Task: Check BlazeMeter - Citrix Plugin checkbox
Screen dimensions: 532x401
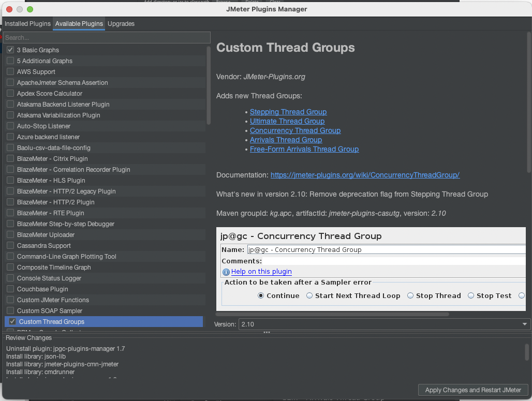Action: tap(10, 158)
